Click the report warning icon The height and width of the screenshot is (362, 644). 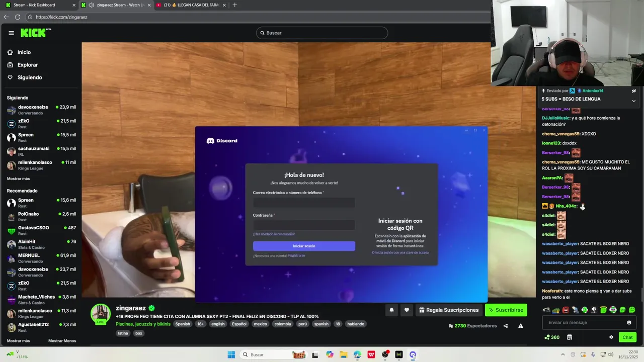(521, 326)
